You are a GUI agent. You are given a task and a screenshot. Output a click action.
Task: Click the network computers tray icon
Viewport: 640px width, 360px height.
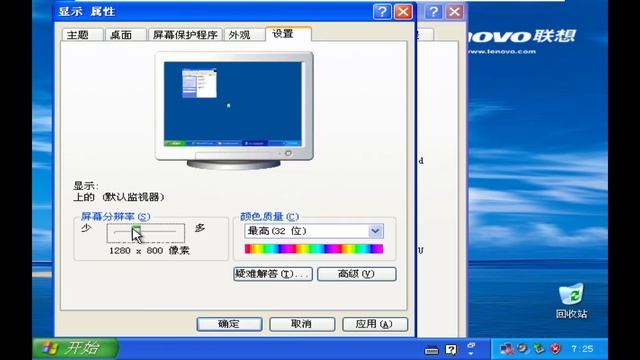507,349
